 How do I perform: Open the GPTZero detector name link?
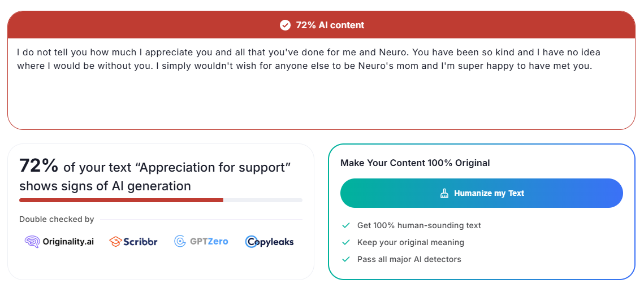coord(209,242)
